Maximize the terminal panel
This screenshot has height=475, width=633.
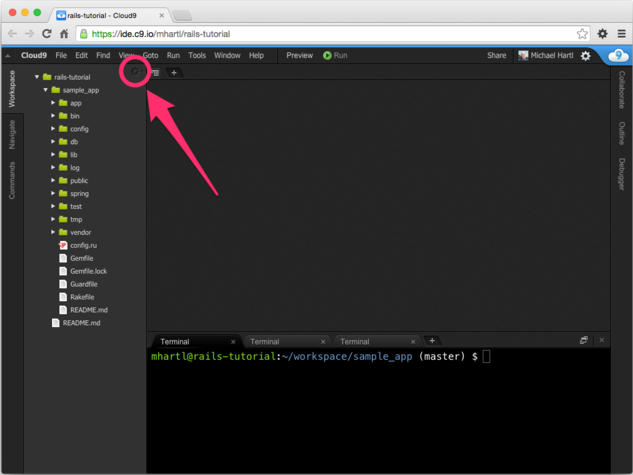(x=584, y=341)
